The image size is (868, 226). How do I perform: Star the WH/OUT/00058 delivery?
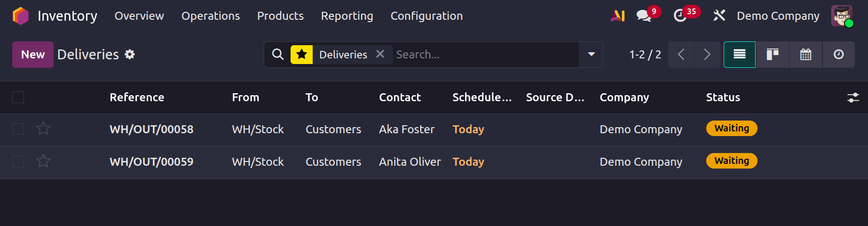43,129
